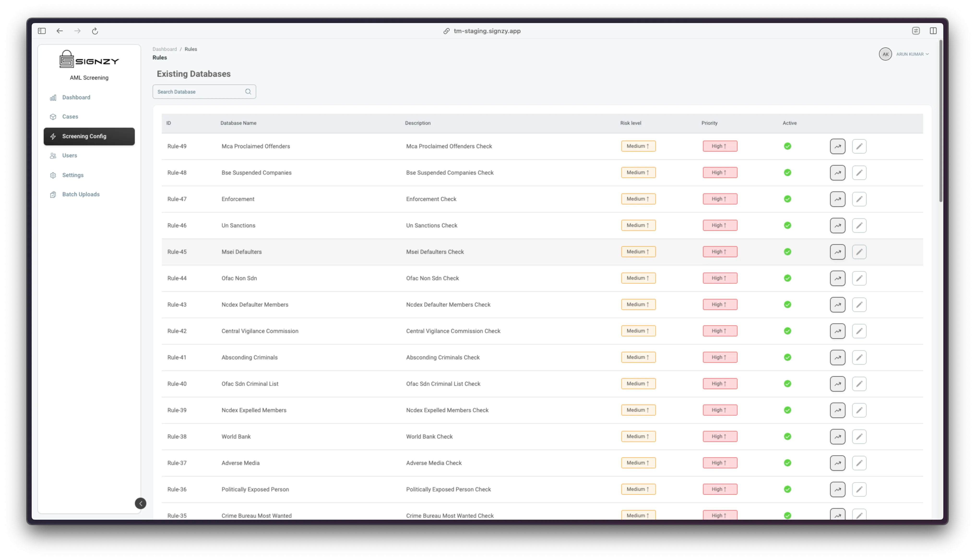The image size is (975, 560).
Task: Click the High priority badge for Rule-44
Action: 720,278
